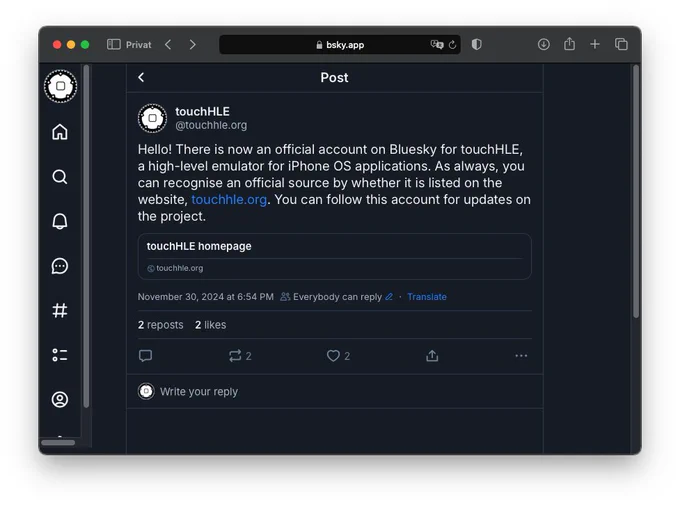
Task: Click Everybody can reply setting
Action: point(337,297)
